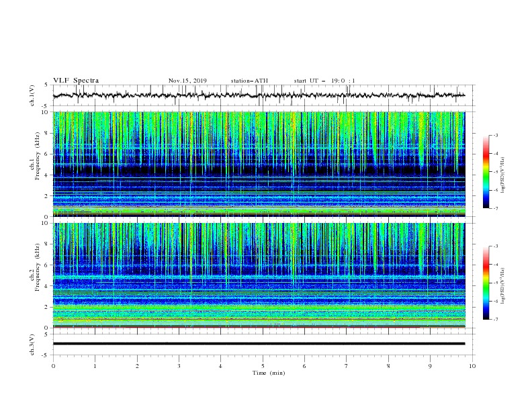Click the time axis tick label "3"
Viewport: 532px width, 411px height.
[179, 366]
